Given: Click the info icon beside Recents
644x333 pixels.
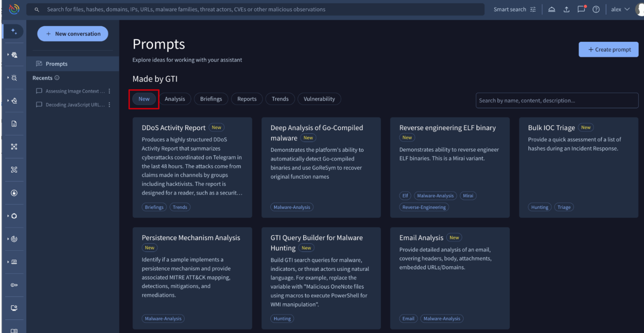Looking at the screenshot, I should tap(57, 78).
